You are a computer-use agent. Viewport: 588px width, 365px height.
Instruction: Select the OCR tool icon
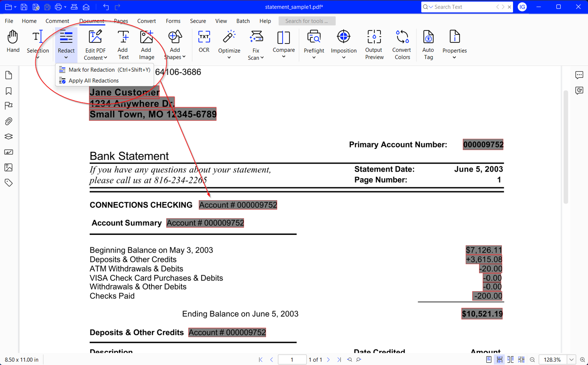point(204,37)
